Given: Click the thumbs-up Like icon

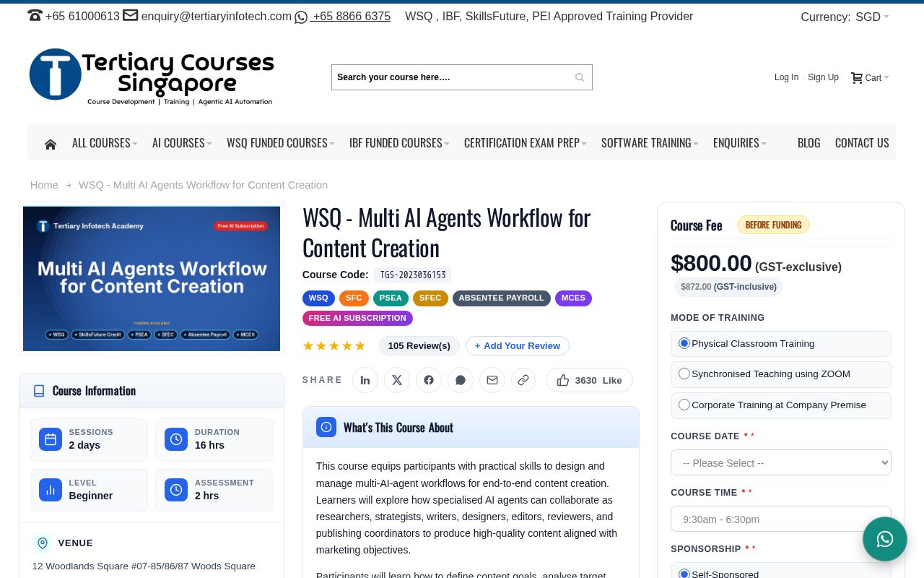Looking at the screenshot, I should click(x=563, y=380).
